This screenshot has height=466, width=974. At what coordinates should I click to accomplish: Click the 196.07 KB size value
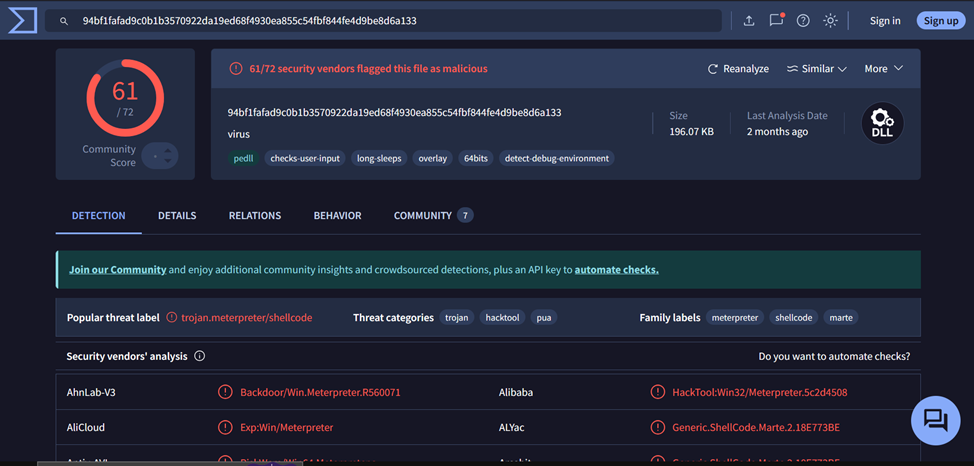691,132
